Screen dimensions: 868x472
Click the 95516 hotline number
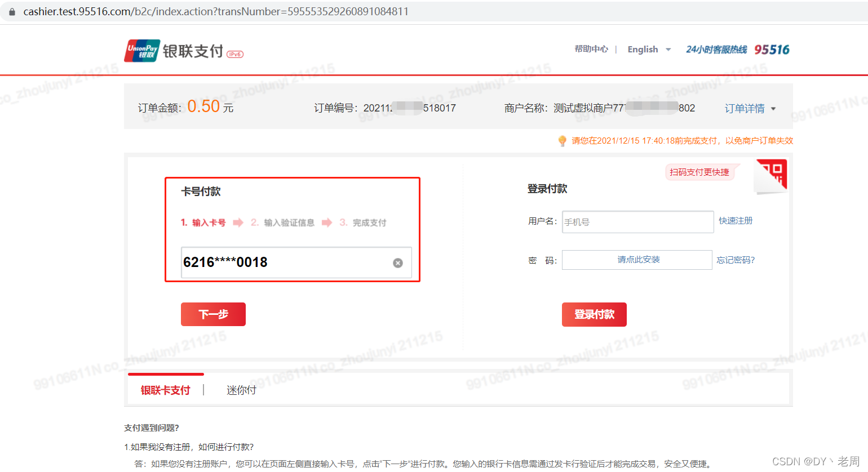point(772,50)
